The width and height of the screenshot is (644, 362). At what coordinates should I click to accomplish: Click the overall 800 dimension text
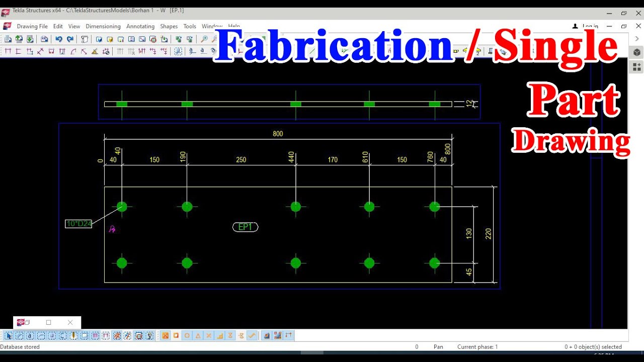[278, 134]
